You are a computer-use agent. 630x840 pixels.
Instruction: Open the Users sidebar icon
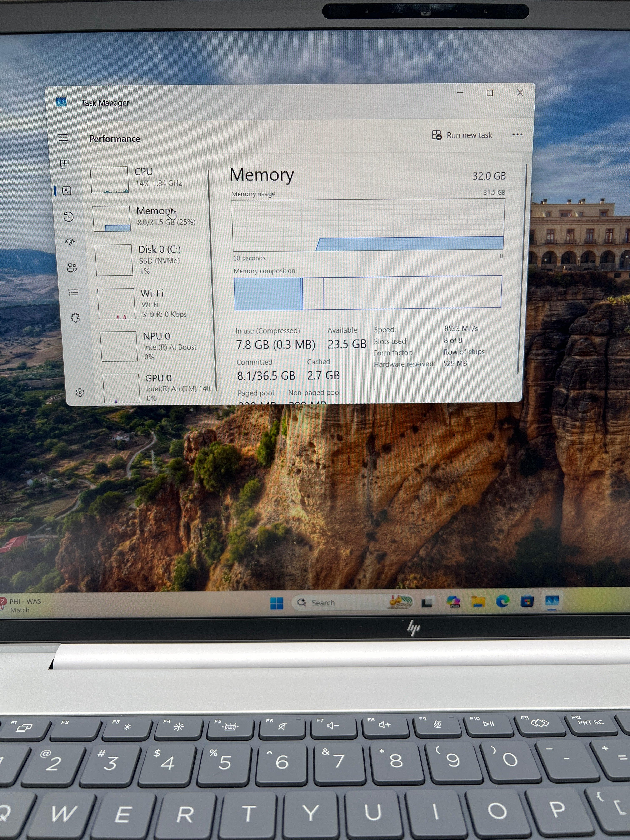click(x=72, y=267)
